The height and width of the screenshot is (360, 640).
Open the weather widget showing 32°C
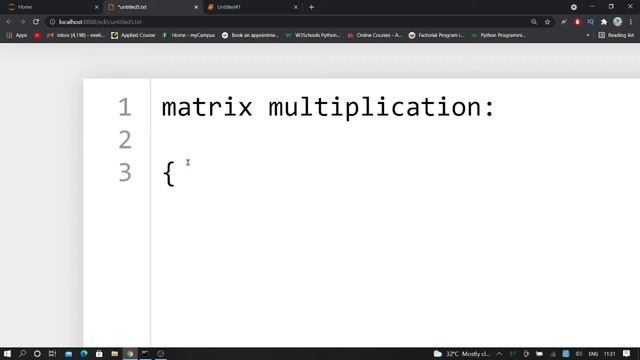pos(461,354)
